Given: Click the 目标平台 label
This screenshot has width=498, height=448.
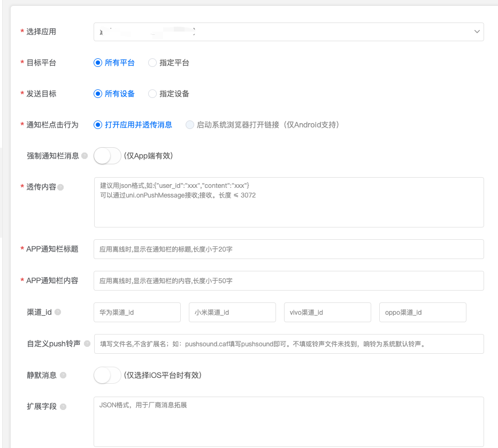Looking at the screenshot, I should pos(41,63).
